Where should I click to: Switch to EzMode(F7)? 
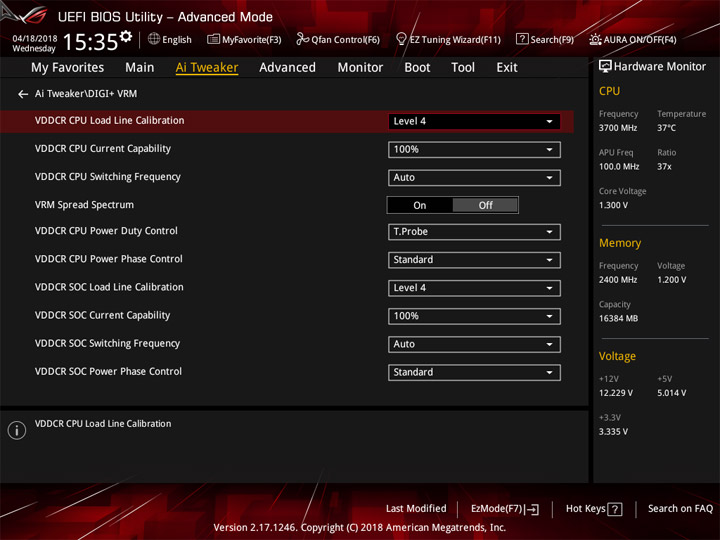pyautogui.click(x=496, y=509)
